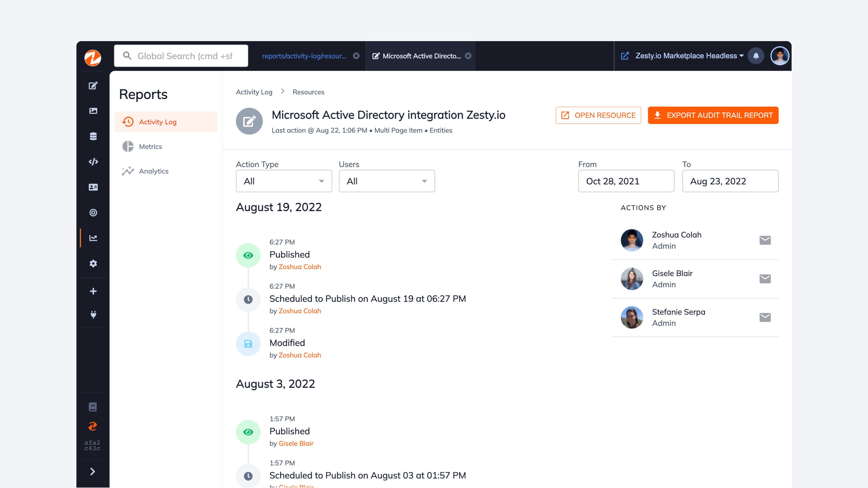Select Metrics in Reports menu
The height and width of the screenshot is (488, 868).
point(166,146)
